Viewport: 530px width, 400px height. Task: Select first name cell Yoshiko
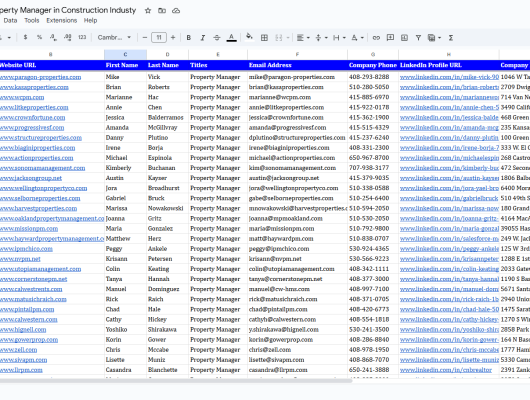[125, 330]
